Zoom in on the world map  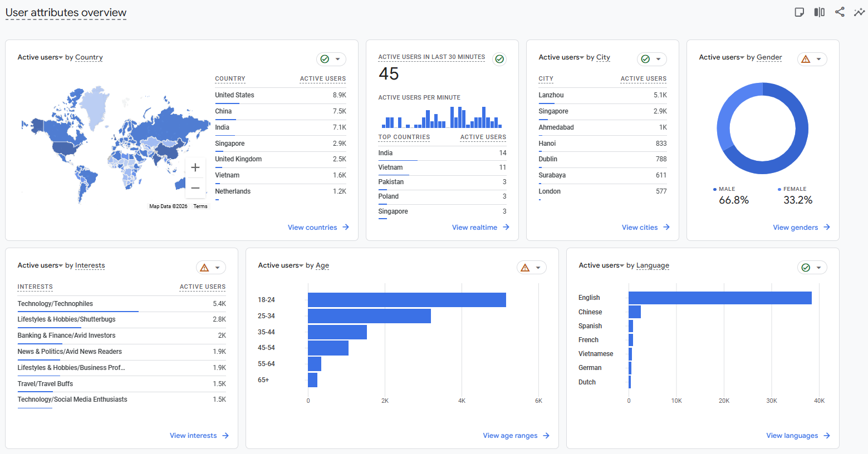(x=195, y=167)
